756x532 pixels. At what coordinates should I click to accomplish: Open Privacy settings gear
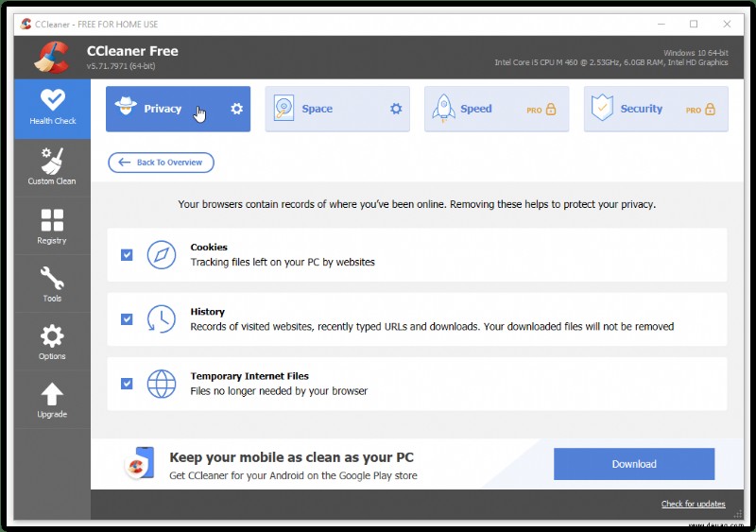(236, 109)
